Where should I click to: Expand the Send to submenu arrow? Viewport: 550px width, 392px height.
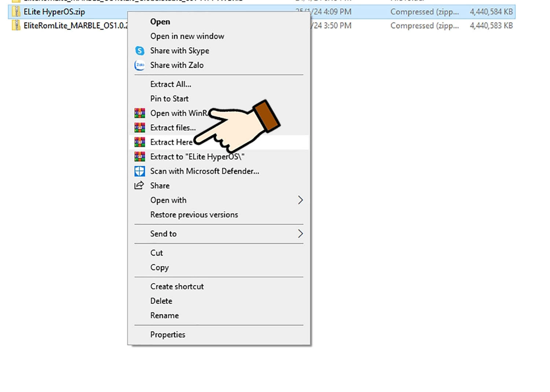[x=300, y=234]
